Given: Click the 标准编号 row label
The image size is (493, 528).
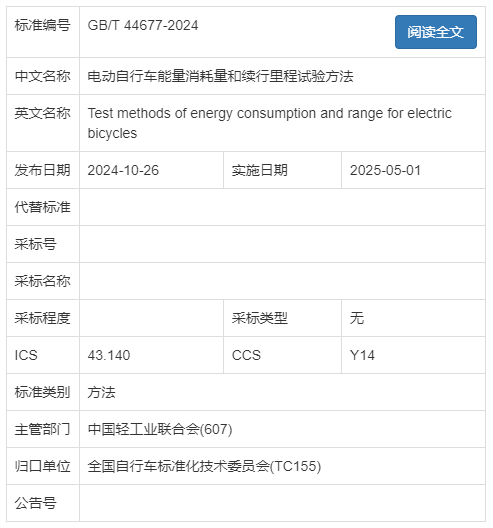Looking at the screenshot, I should click(42, 25).
